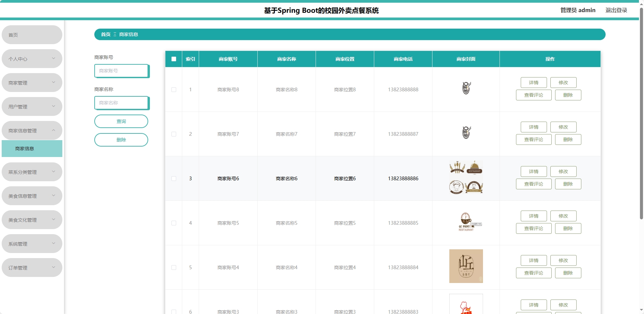Screen dimensions: 644x314
Task: Click 修改 for 商家账号7
Action: pos(563,127)
